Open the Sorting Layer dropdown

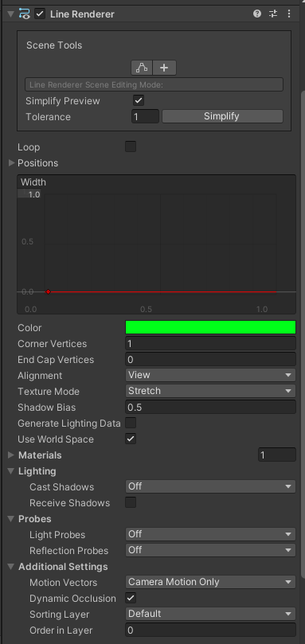point(210,614)
